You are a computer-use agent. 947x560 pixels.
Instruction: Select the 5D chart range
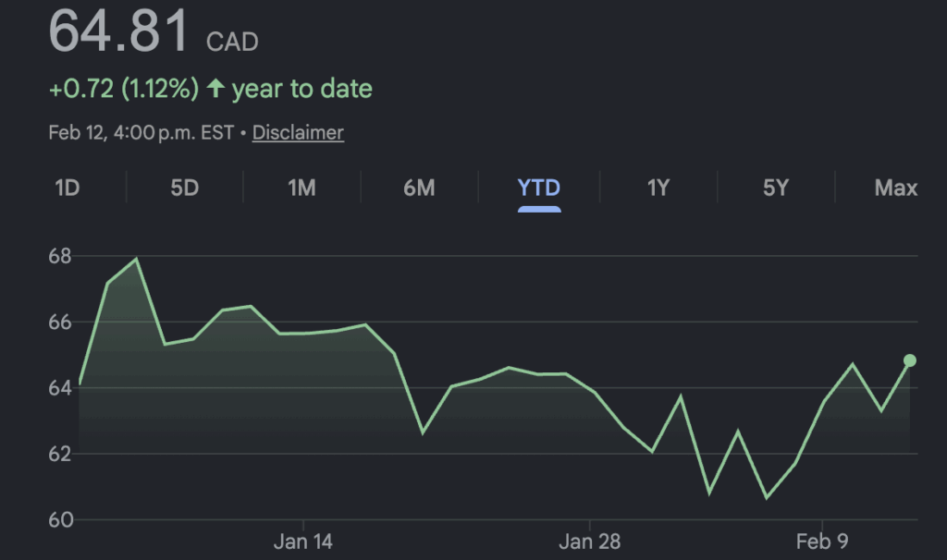[x=184, y=189]
